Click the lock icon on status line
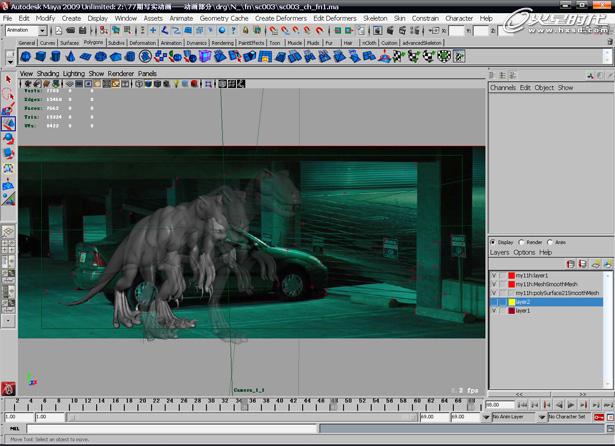 246,30
